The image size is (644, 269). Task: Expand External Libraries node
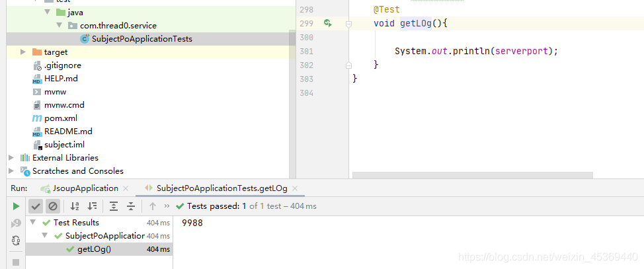pyautogui.click(x=11, y=158)
